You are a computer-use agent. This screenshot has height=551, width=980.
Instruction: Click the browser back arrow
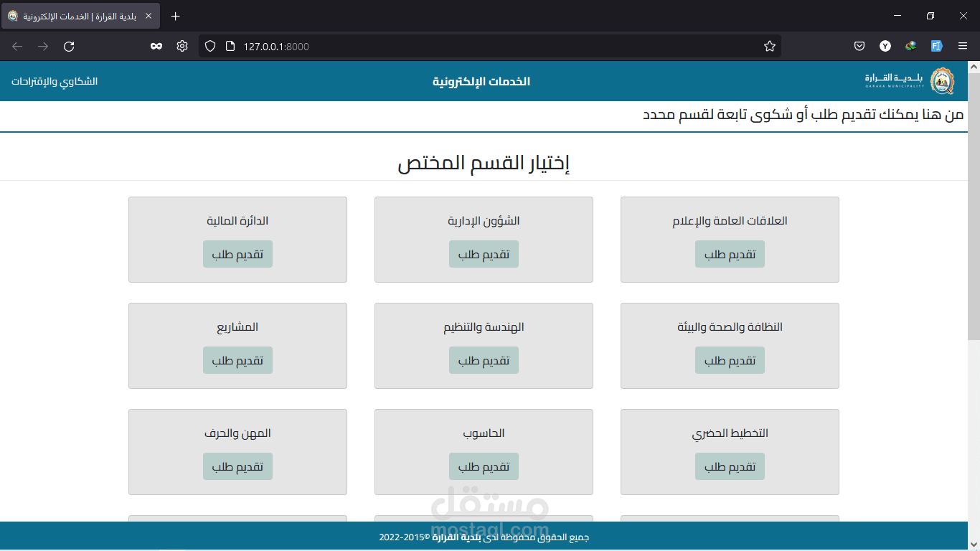pyautogui.click(x=17, y=46)
